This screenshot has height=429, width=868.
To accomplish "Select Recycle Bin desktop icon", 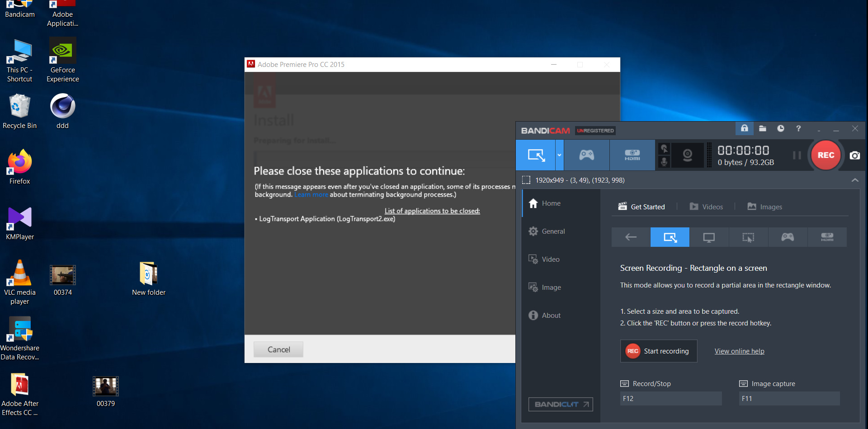I will tap(19, 112).
